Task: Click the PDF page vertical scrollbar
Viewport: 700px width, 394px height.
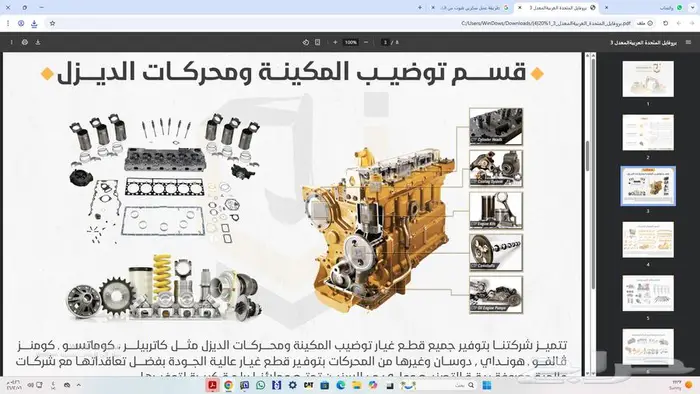Action: [588, 156]
